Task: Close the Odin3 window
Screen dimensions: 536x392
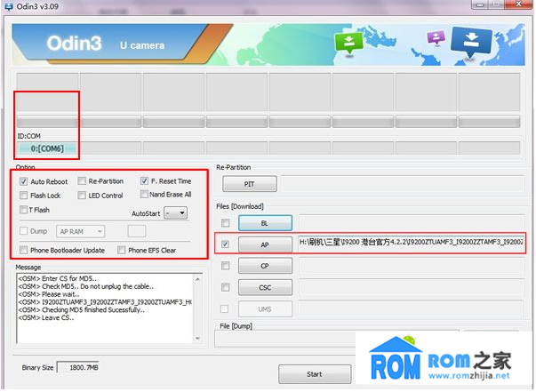Action: (518, 4)
